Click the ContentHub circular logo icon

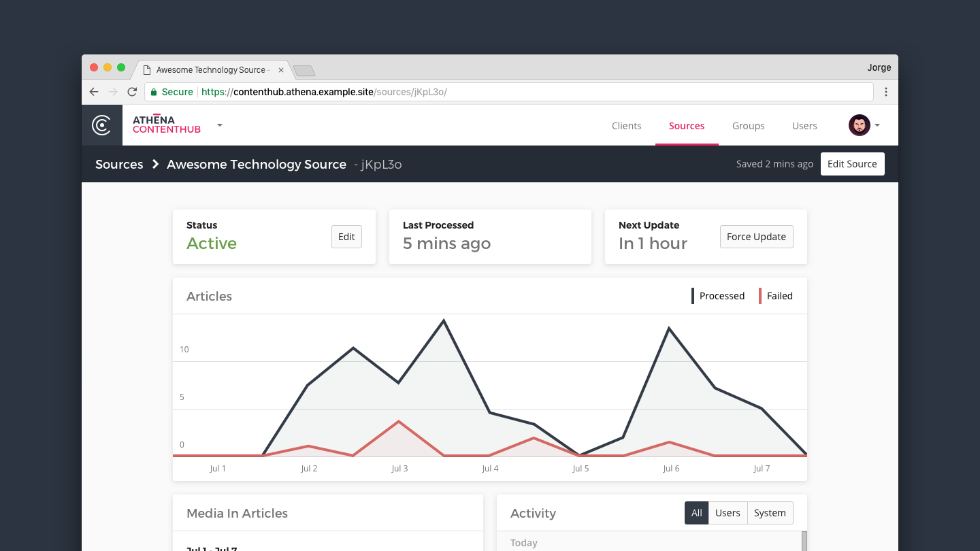tap(101, 125)
